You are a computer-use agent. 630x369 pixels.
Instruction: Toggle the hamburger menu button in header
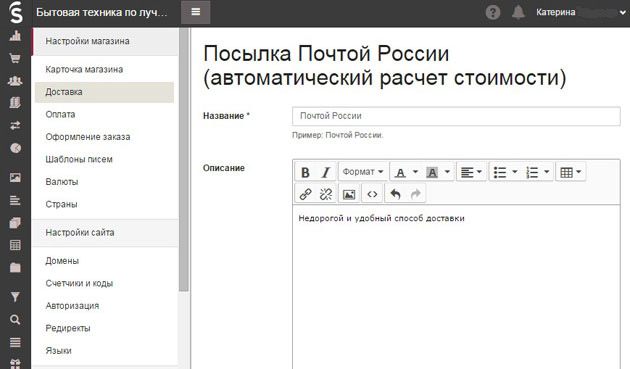196,12
